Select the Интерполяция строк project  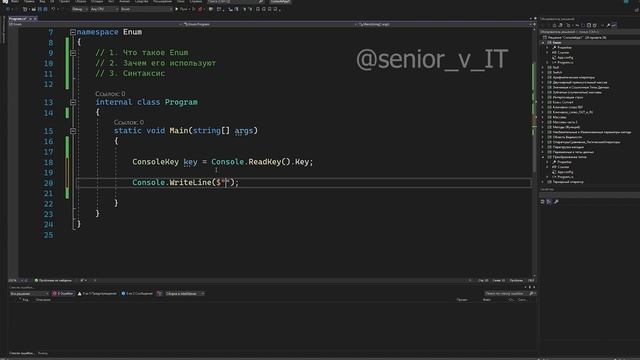tap(567, 98)
